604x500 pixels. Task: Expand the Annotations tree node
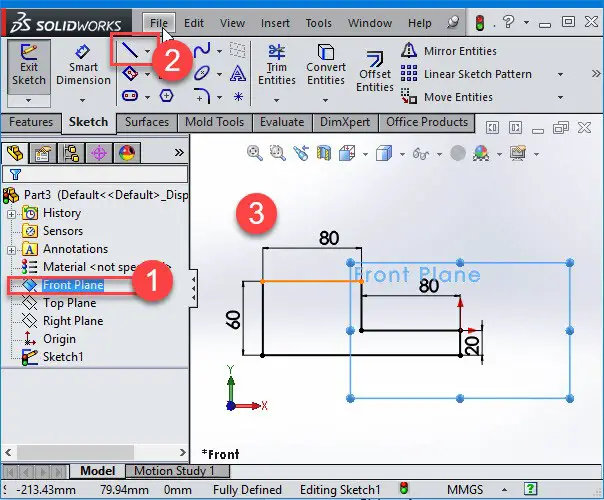[x=12, y=250]
